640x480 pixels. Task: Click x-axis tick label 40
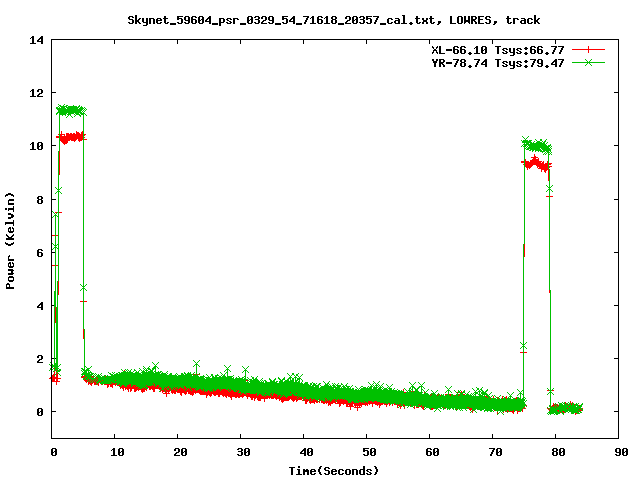coord(306,452)
